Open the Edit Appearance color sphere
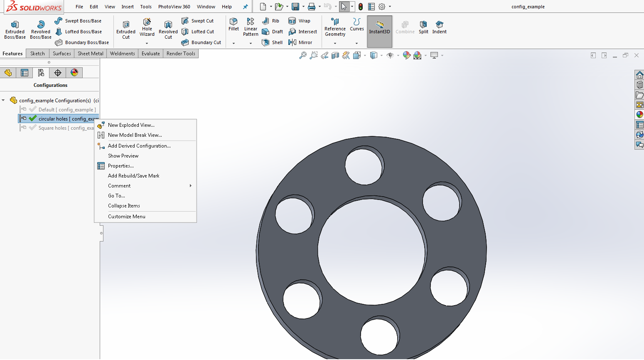The image size is (644, 360). (x=407, y=55)
